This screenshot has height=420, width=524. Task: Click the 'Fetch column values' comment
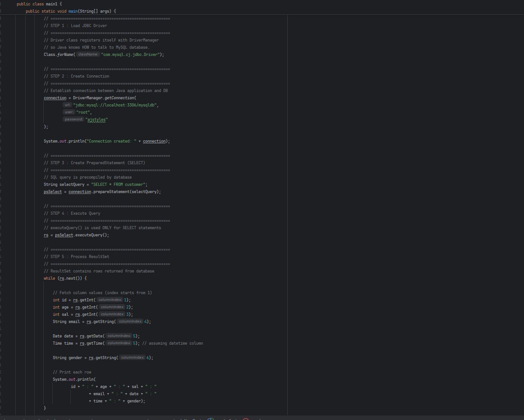[102, 293]
